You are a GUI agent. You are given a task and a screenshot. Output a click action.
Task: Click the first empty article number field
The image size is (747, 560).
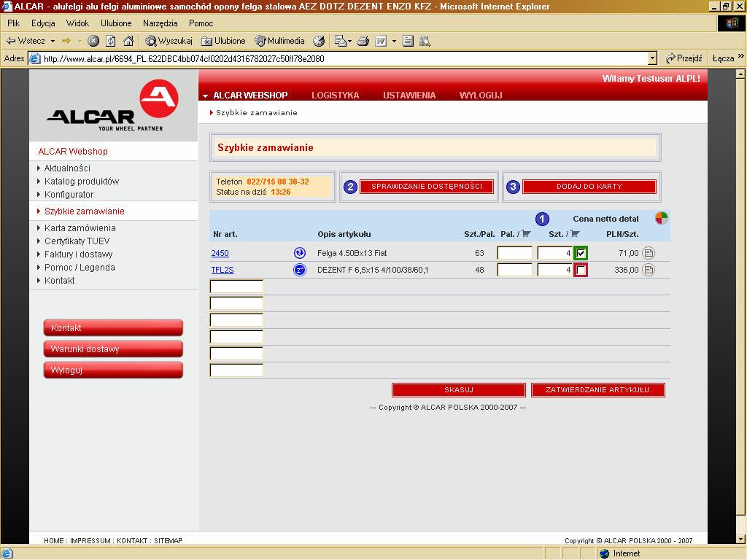[x=236, y=286]
